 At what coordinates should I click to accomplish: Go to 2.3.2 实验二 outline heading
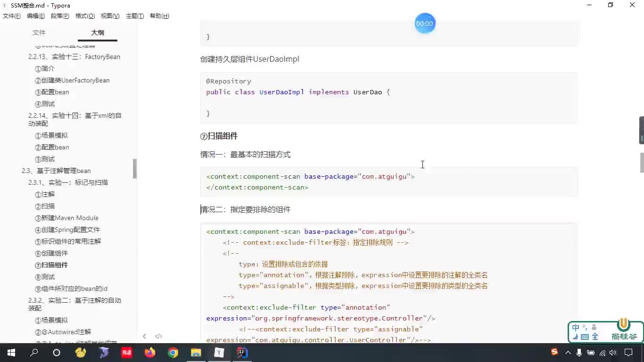click(74, 304)
